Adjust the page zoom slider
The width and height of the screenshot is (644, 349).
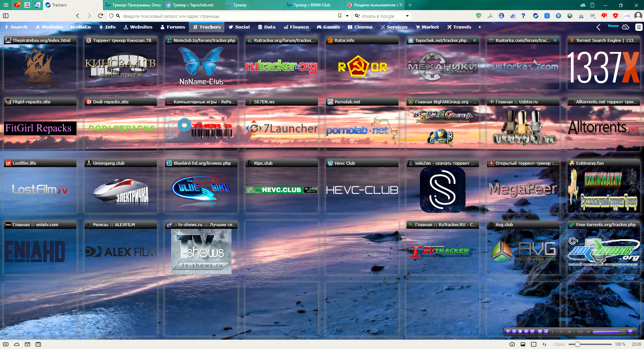(x=590, y=344)
